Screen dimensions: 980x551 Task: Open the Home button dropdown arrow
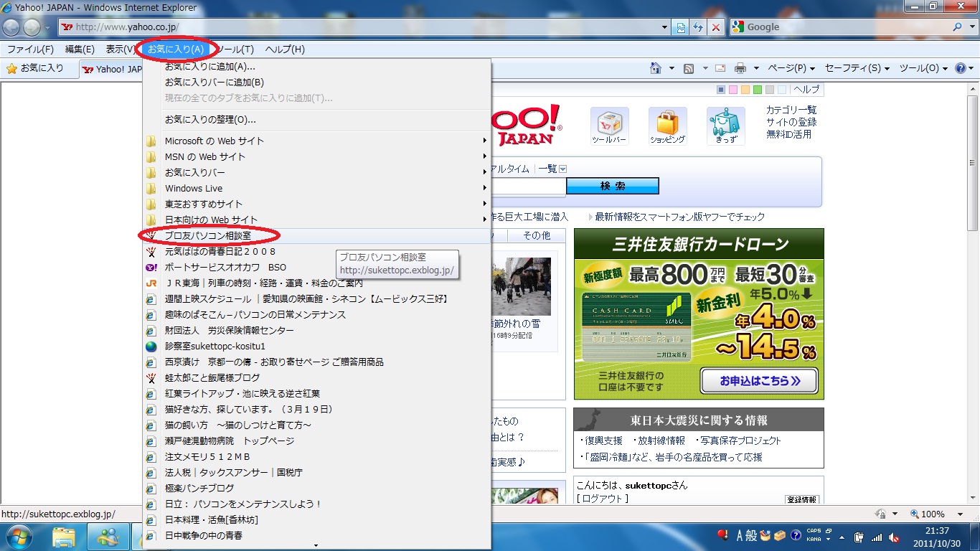pos(672,68)
